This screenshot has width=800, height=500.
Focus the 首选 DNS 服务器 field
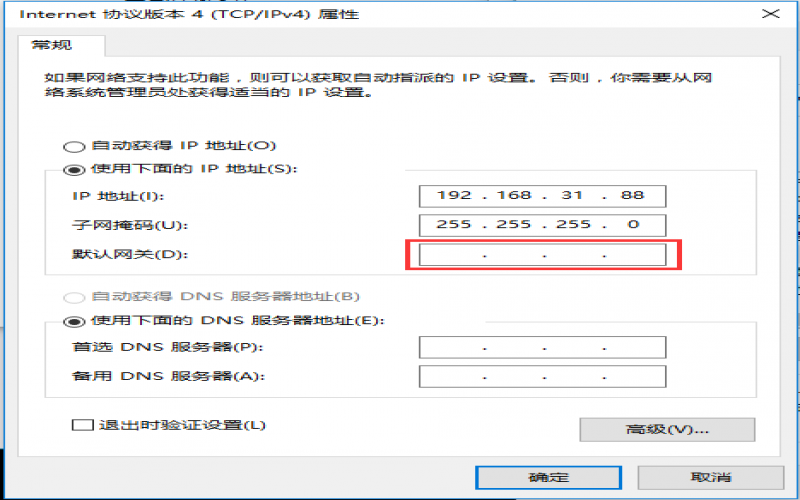tap(542, 347)
